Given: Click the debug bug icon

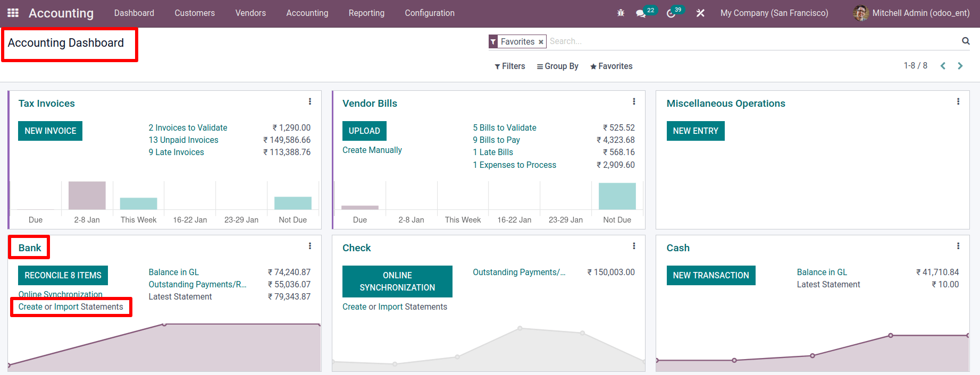Looking at the screenshot, I should coord(621,13).
